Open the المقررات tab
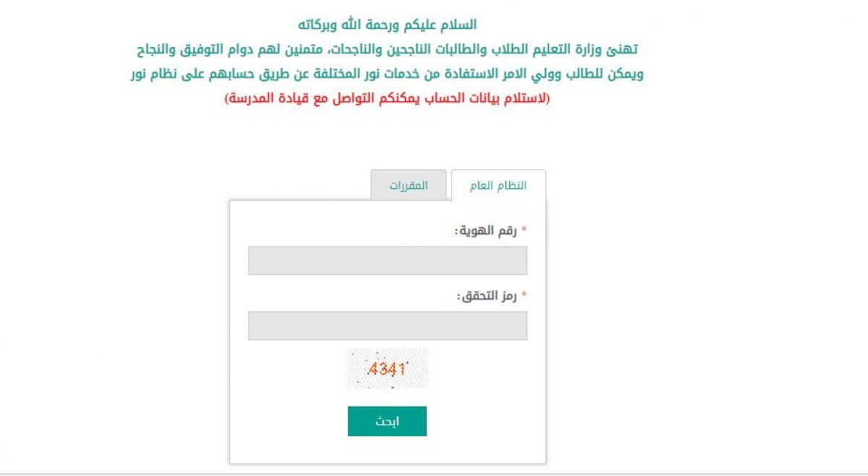This screenshot has height=476, width=868. point(409,185)
